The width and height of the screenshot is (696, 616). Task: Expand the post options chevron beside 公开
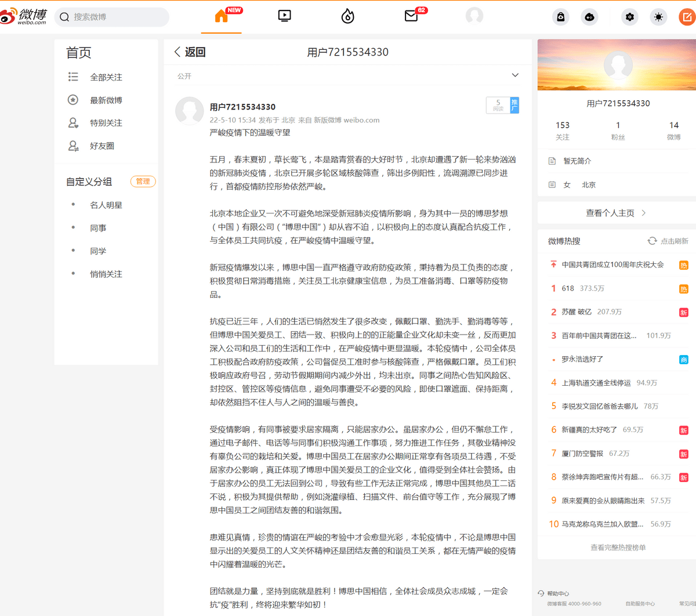(515, 75)
